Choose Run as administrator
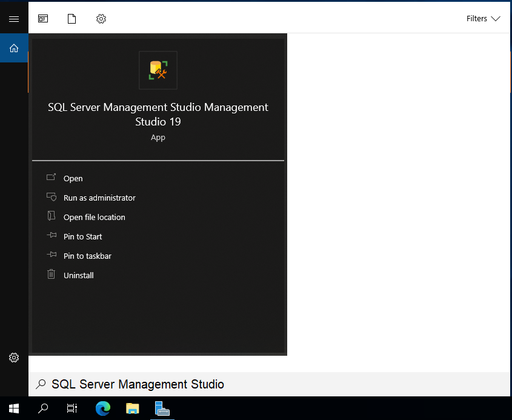 coord(99,198)
